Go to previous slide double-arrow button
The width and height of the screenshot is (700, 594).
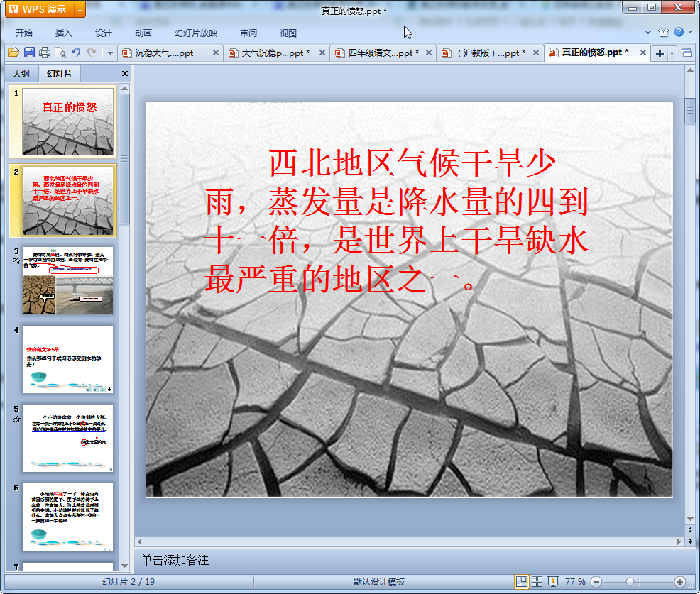coord(690,530)
